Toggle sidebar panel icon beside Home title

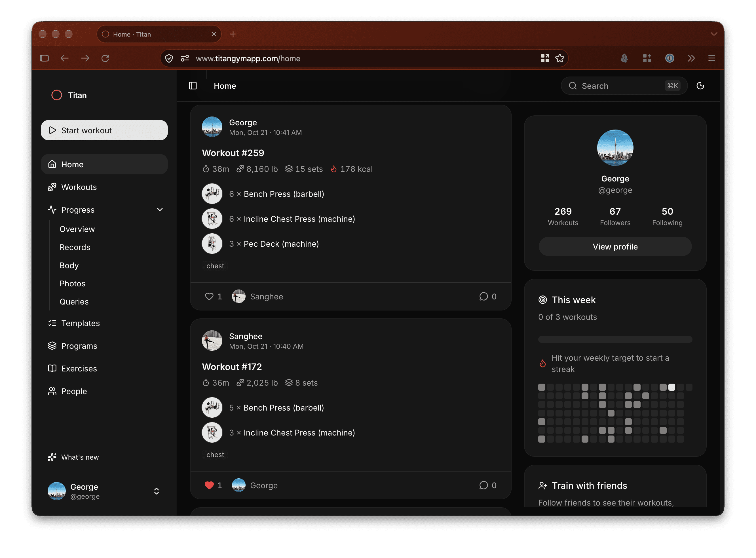pyautogui.click(x=193, y=86)
